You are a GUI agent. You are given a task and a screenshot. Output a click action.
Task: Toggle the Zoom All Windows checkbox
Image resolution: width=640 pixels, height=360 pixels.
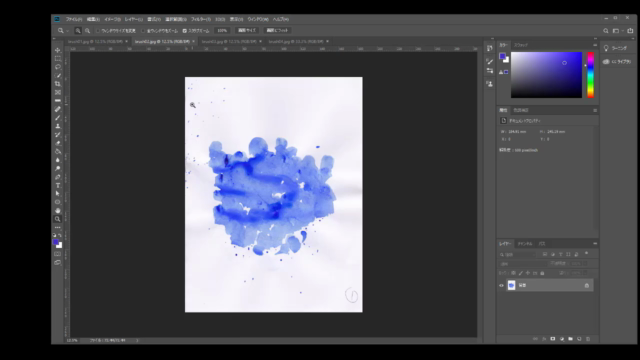click(x=143, y=31)
